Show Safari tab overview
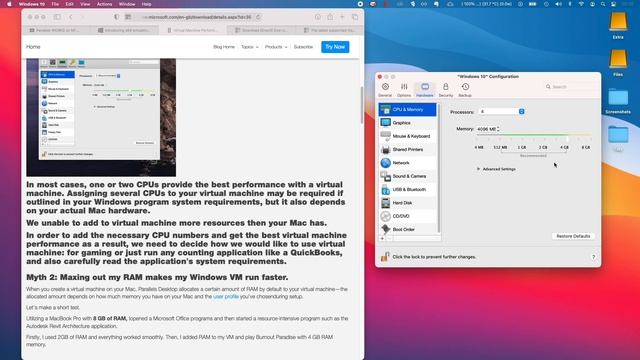This screenshot has height=360, width=640. coord(355,17)
